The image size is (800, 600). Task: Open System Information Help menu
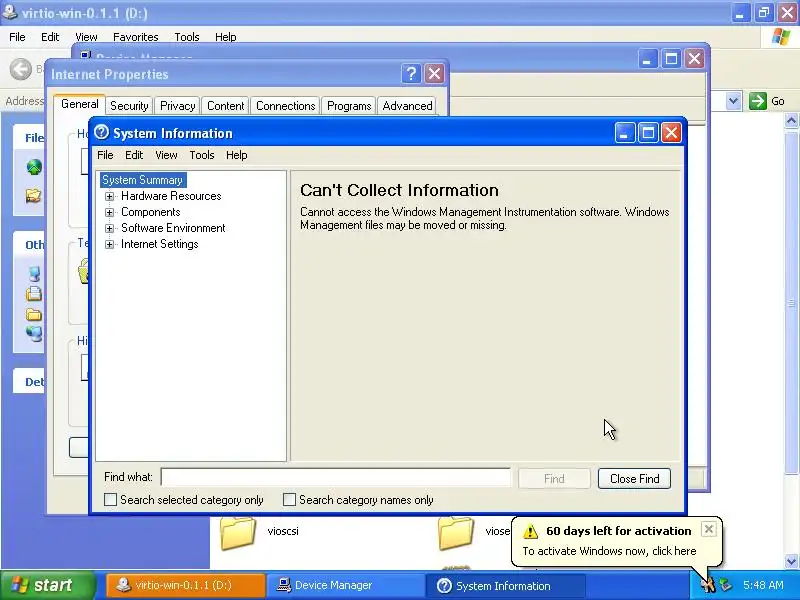pos(237,155)
